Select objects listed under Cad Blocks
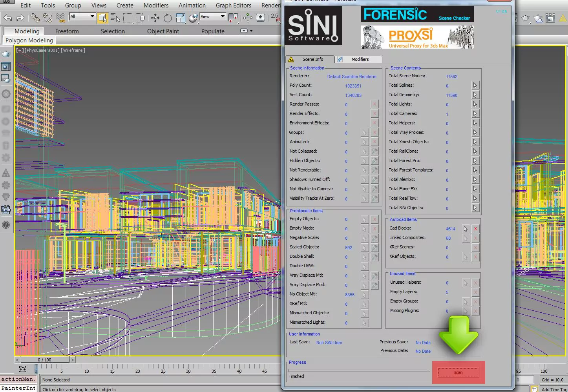Screen dimensions: 568x392 (x=466, y=229)
